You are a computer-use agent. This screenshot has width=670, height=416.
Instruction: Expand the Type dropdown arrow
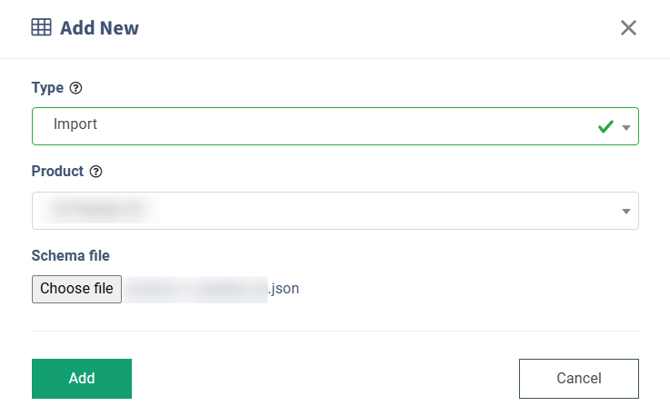tap(626, 128)
